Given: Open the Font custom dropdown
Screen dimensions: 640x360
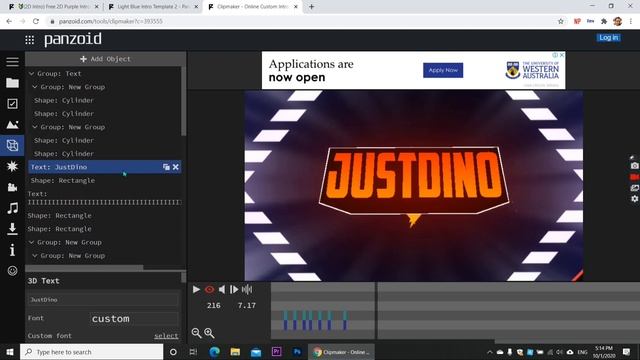Looking at the screenshot, I should [x=134, y=318].
